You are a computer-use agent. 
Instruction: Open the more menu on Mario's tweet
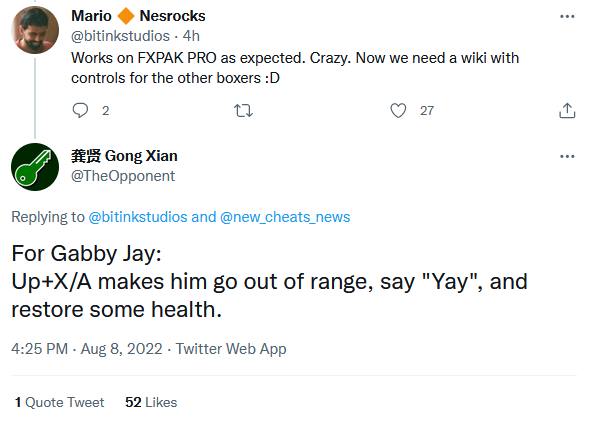click(567, 16)
